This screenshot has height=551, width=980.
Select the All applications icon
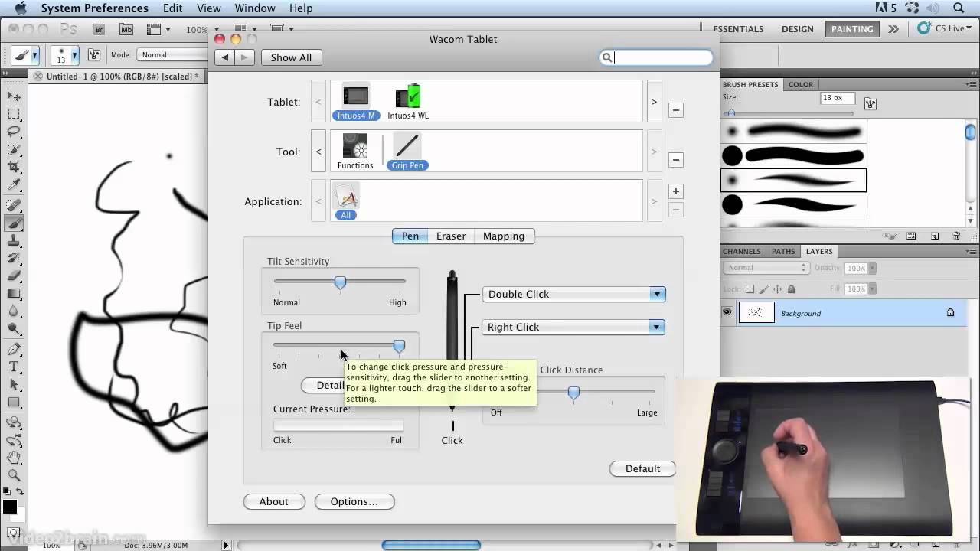[346, 201]
